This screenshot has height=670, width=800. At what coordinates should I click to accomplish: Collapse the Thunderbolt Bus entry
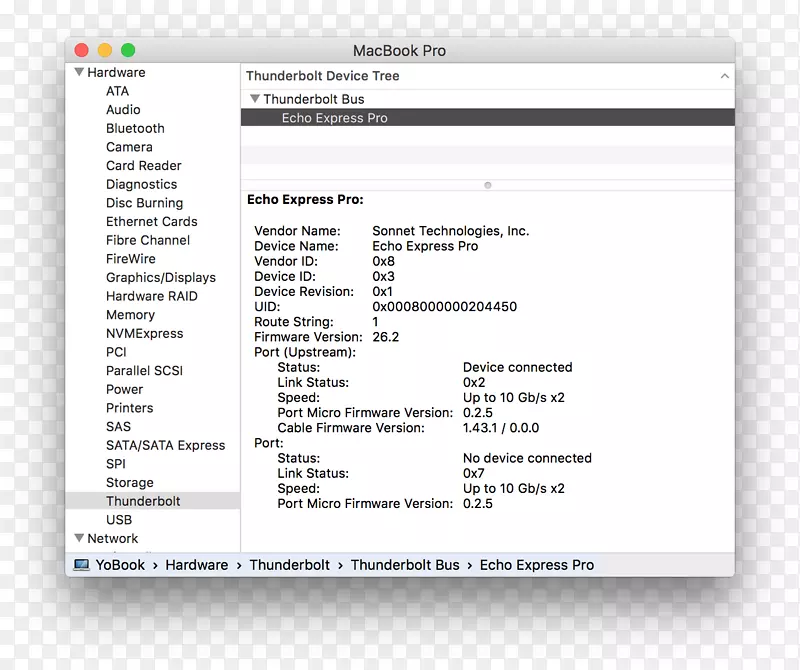(x=255, y=98)
